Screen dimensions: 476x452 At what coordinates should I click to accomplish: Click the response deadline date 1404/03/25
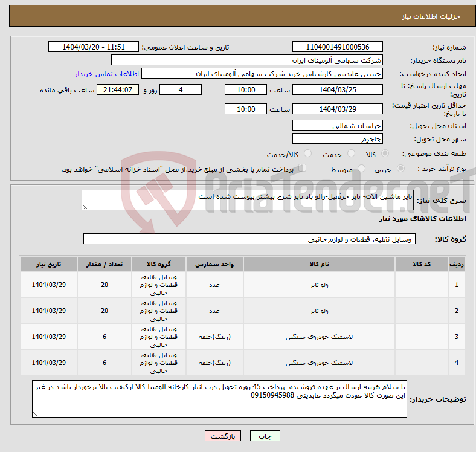pyautogui.click(x=337, y=90)
